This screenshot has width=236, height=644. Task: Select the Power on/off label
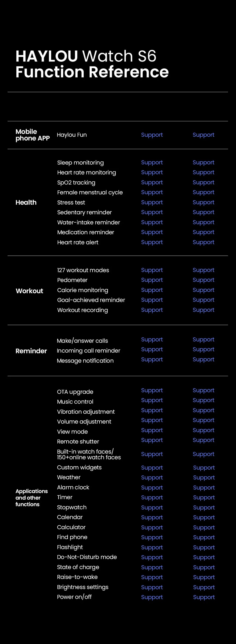coord(74,597)
